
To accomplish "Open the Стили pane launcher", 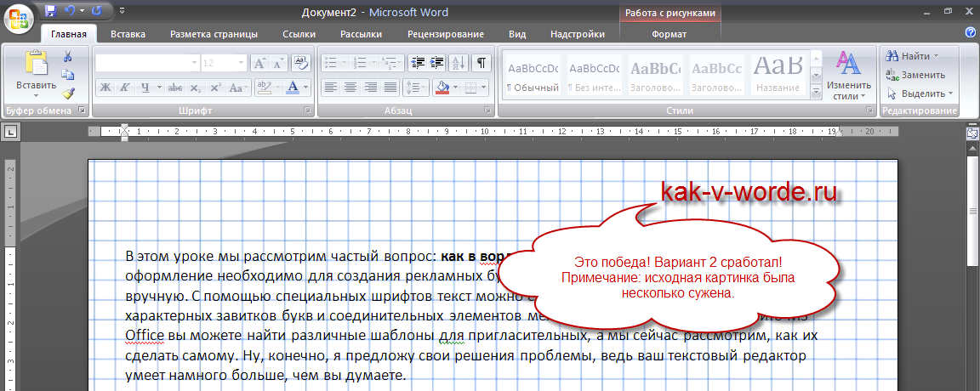I will click(x=869, y=110).
